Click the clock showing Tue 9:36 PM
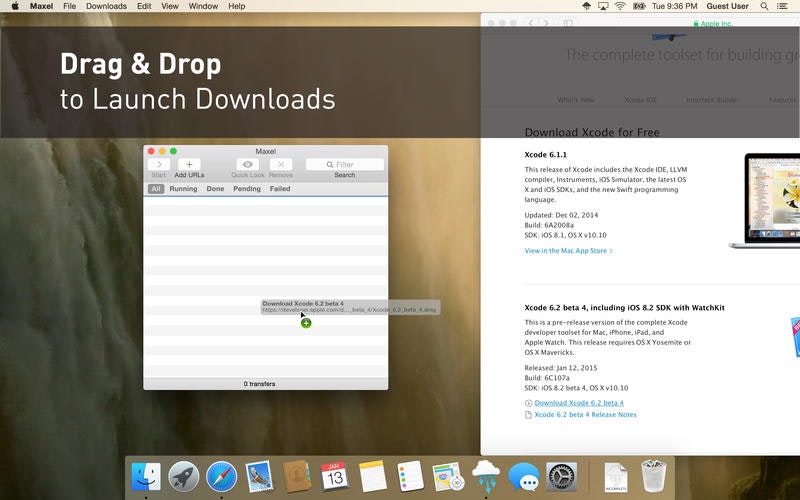Image resolution: width=800 pixels, height=500 pixels. pyautogui.click(x=674, y=6)
